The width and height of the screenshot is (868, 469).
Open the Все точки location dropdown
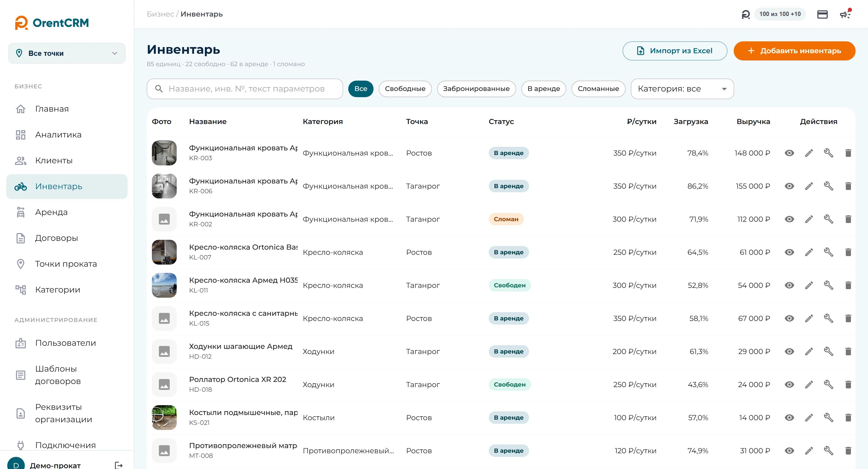[x=67, y=53]
